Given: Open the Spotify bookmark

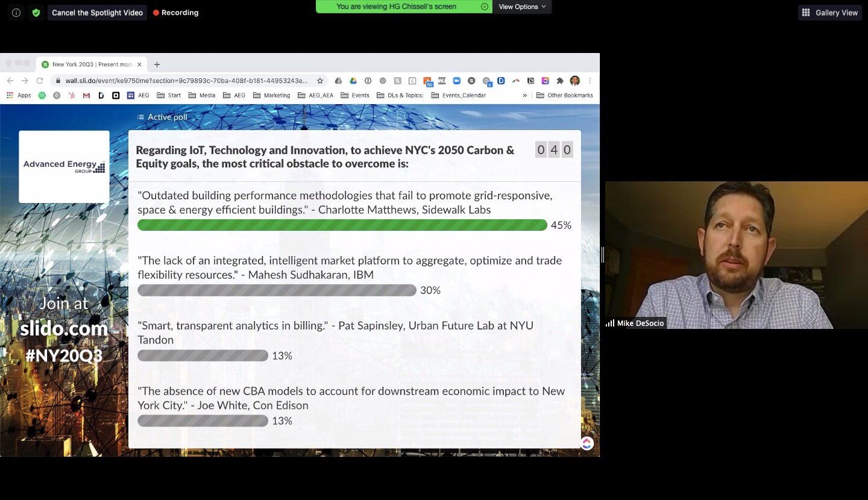Looking at the screenshot, I should [x=42, y=95].
